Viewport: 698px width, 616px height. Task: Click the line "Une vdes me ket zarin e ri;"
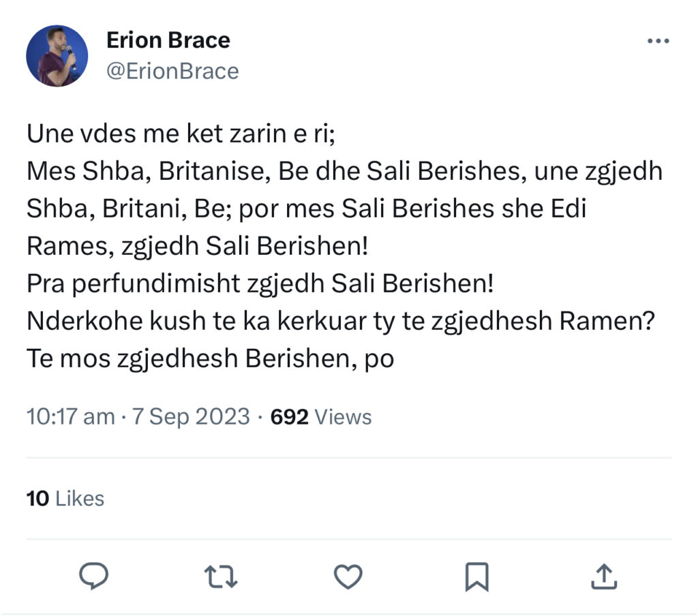tap(180, 134)
